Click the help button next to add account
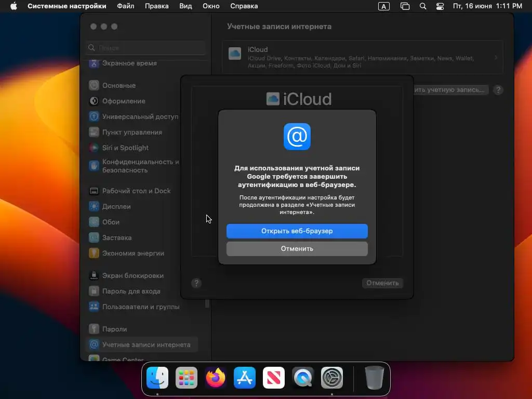 (498, 90)
